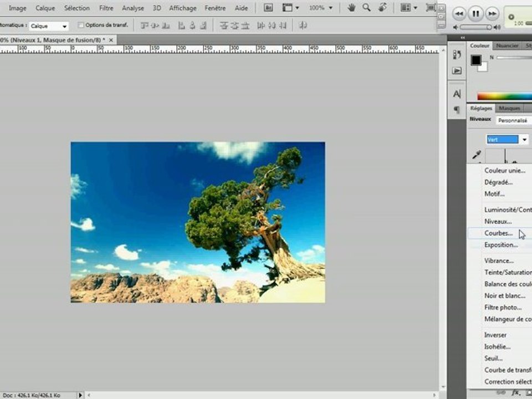Click the foreground black color swatch

tap(475, 60)
